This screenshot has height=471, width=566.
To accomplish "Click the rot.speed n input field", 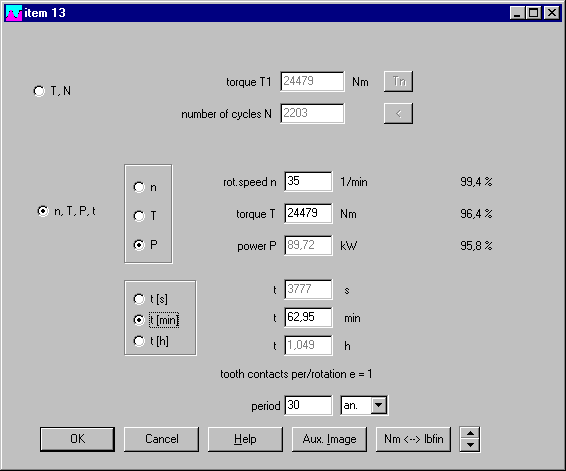I will click(308, 181).
